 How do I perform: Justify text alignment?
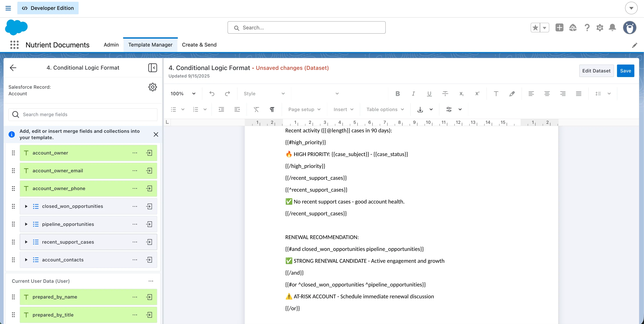coord(579,94)
